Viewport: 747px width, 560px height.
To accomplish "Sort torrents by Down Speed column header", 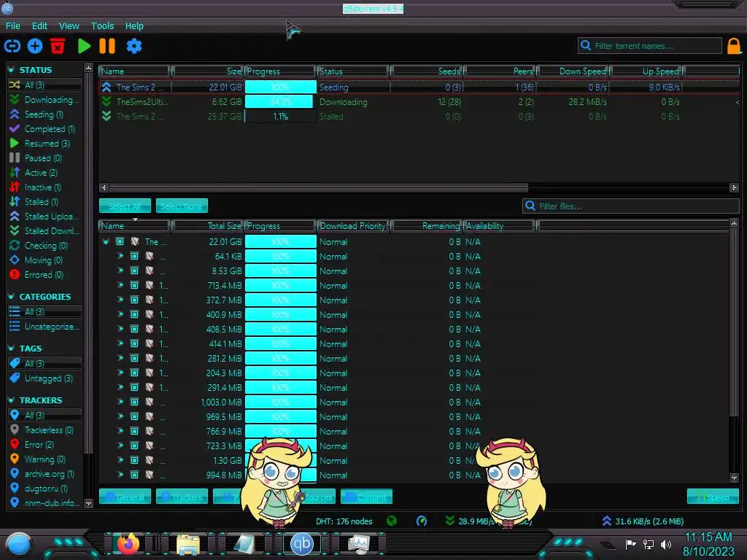I will 573,71.
